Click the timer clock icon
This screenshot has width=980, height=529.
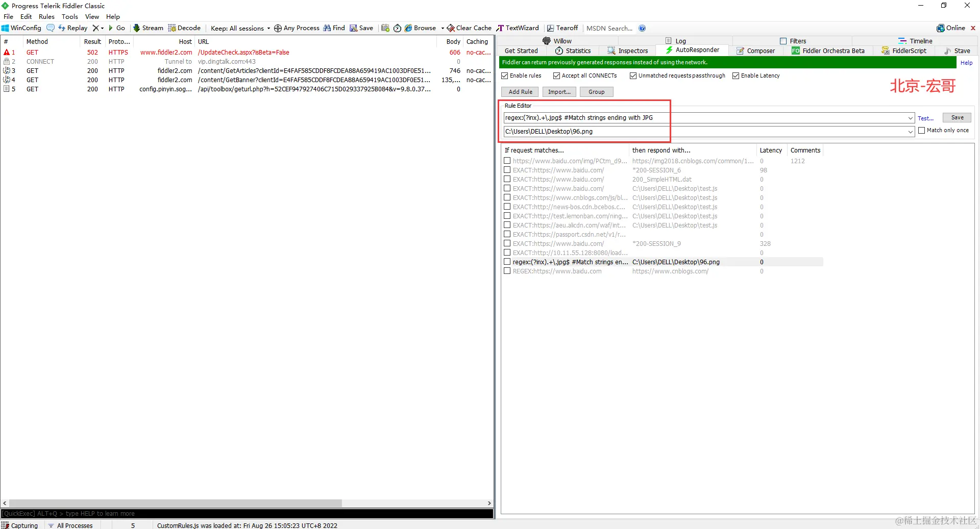click(397, 28)
